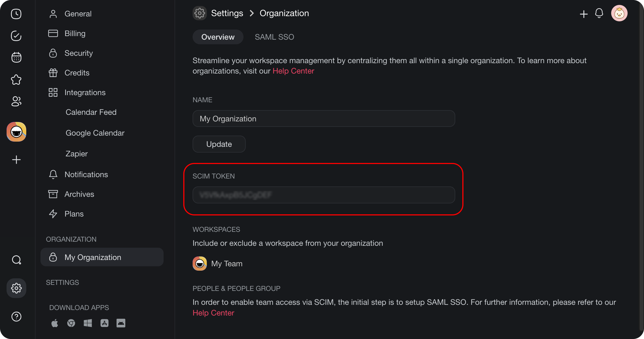Click your profile avatar in top right
The width and height of the screenshot is (644, 339).
pos(619,13)
